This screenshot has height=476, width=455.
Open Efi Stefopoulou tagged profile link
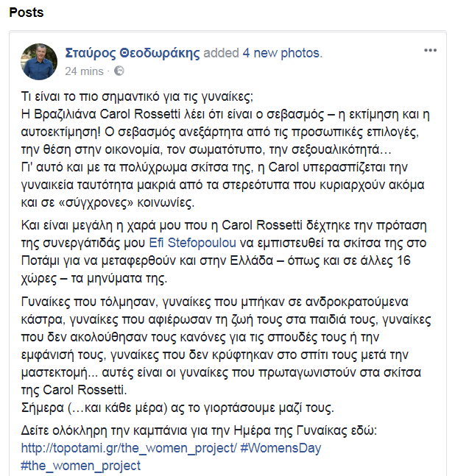pos(193,243)
